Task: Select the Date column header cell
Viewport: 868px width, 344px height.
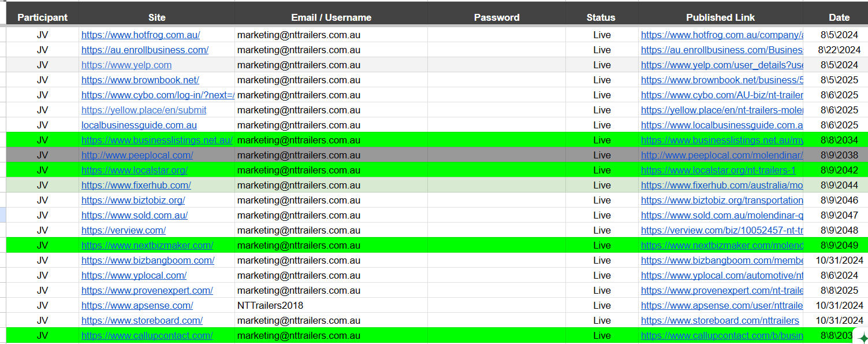Action: 839,17
